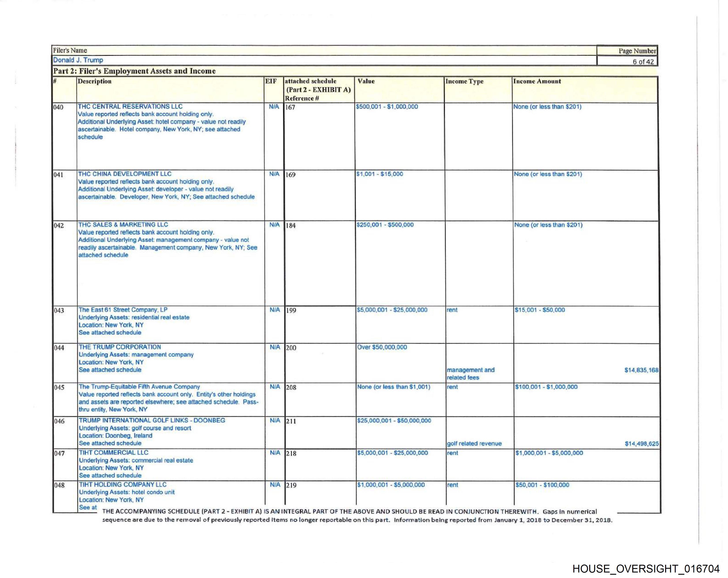This screenshot has height=578, width=728.
Task: Click the HOUSE_OVERSIGHT_016704 stamp
Action: tap(646, 569)
